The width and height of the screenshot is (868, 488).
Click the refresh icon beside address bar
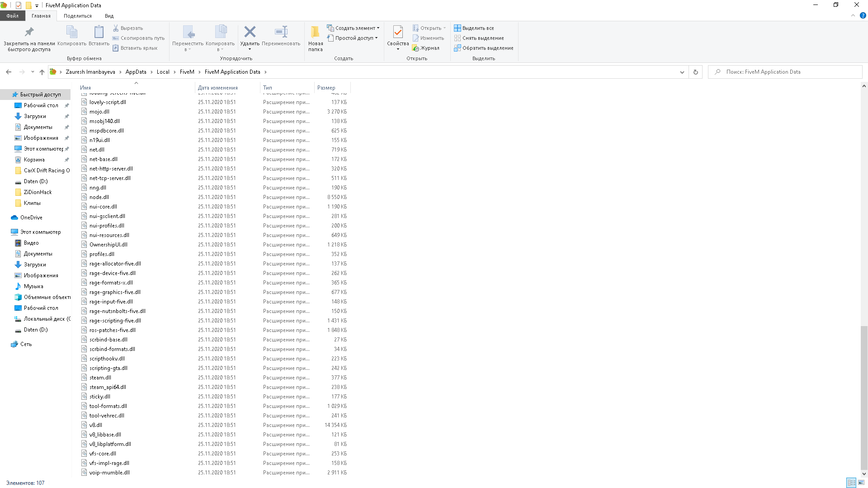[695, 72]
